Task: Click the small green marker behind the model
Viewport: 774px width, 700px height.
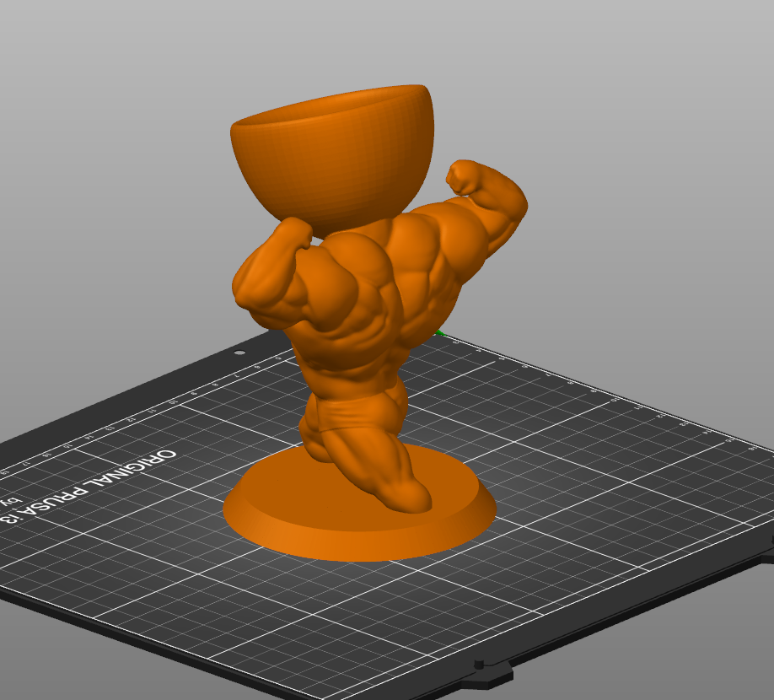Action: [x=441, y=335]
